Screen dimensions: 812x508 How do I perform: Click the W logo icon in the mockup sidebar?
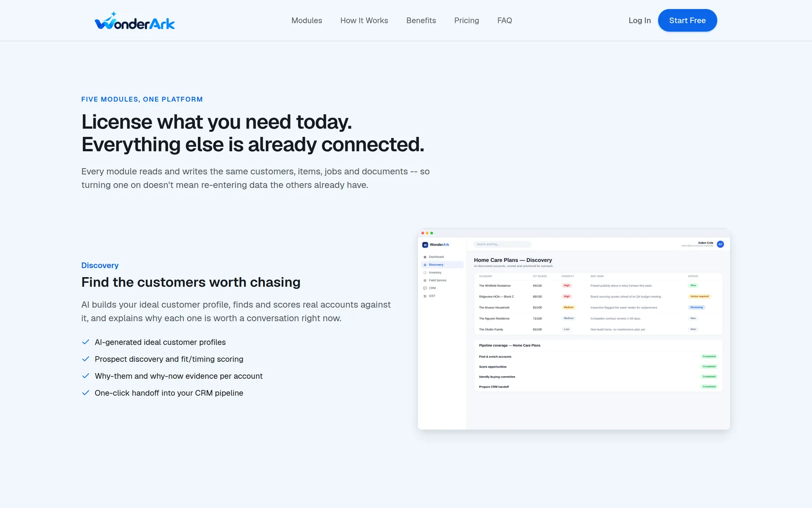425,245
